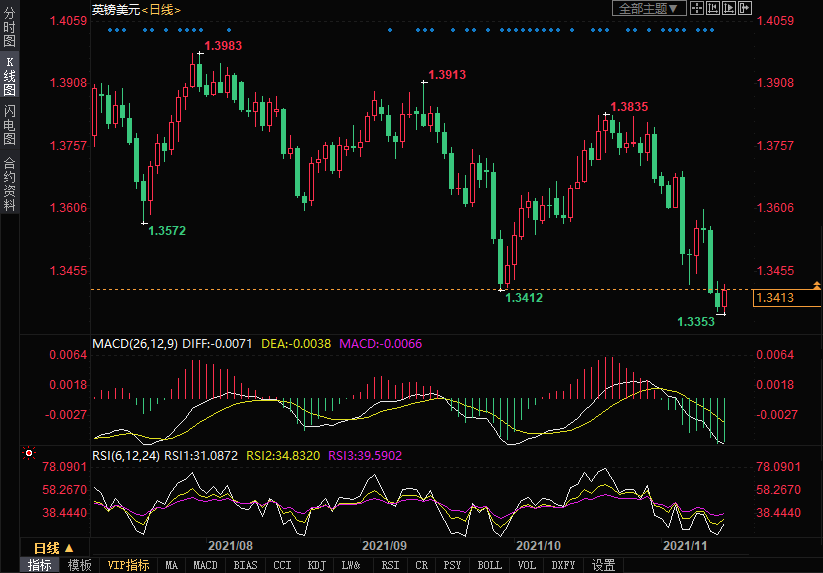
Task: Enable the KDJ indicator in bottom bar
Action: click(x=317, y=565)
